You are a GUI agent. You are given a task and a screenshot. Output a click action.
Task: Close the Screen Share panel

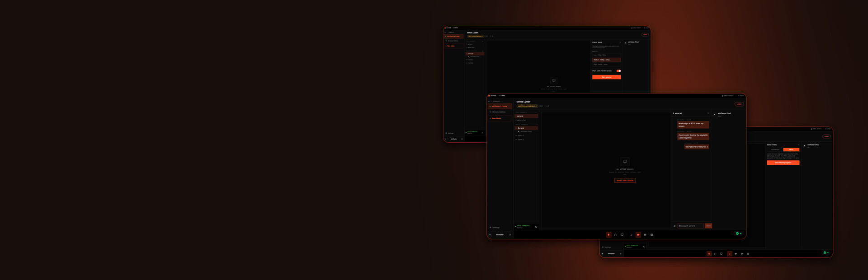620,42
